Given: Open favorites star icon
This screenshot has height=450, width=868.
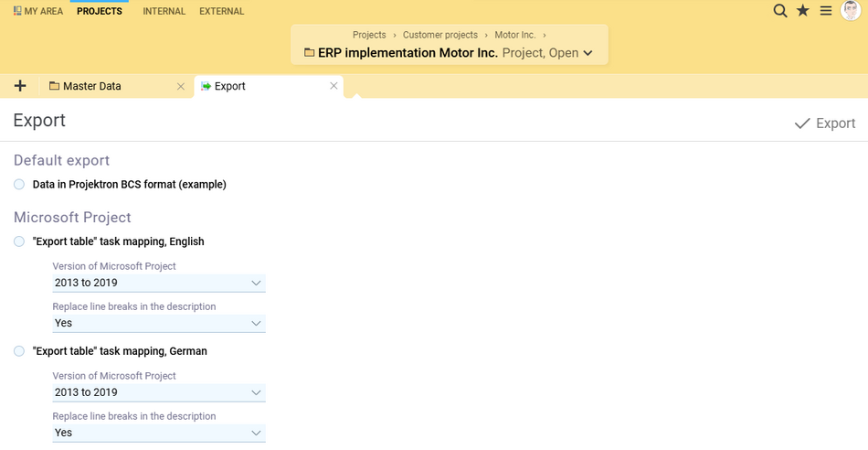Looking at the screenshot, I should 803,11.
